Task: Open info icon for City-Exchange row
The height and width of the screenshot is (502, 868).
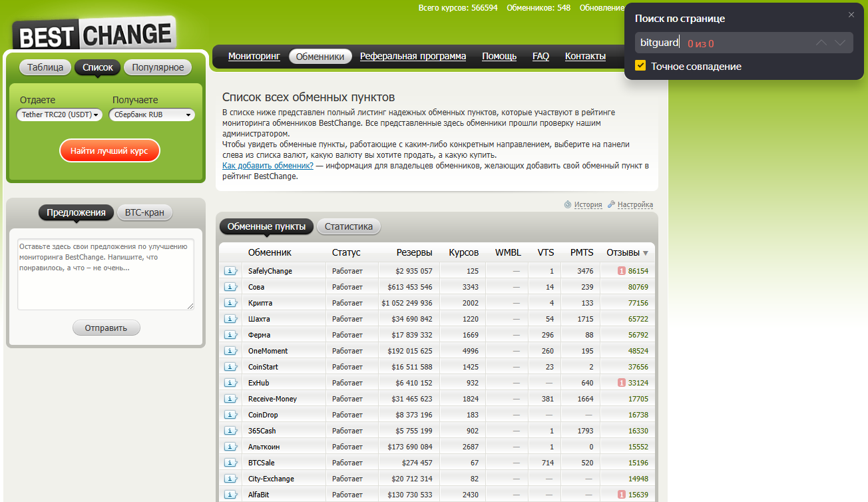Action: pos(230,479)
